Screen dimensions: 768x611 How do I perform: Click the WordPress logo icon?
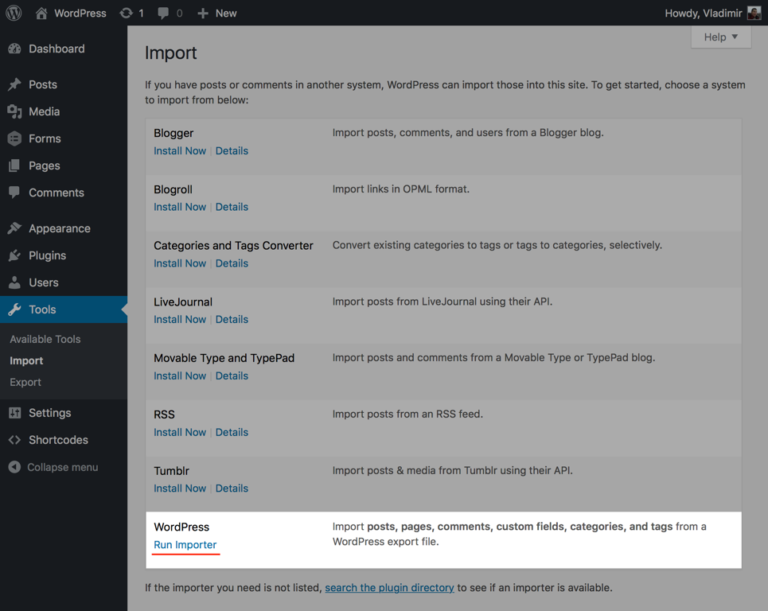tap(14, 13)
